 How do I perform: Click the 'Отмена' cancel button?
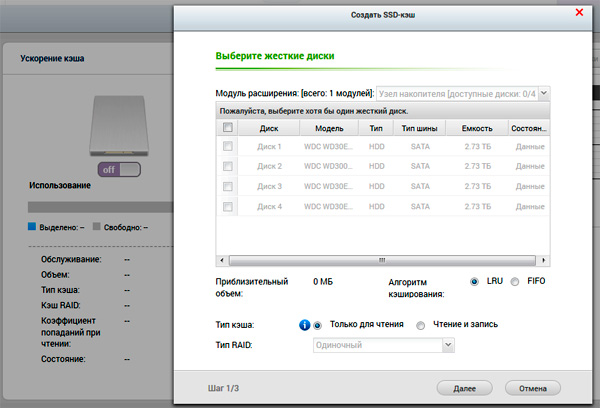click(532, 386)
